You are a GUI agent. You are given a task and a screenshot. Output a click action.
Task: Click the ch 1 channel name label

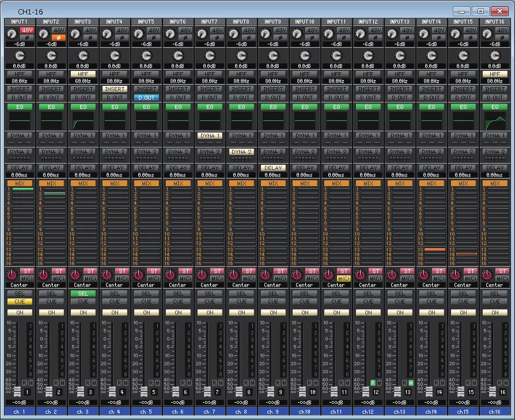pos(20,411)
